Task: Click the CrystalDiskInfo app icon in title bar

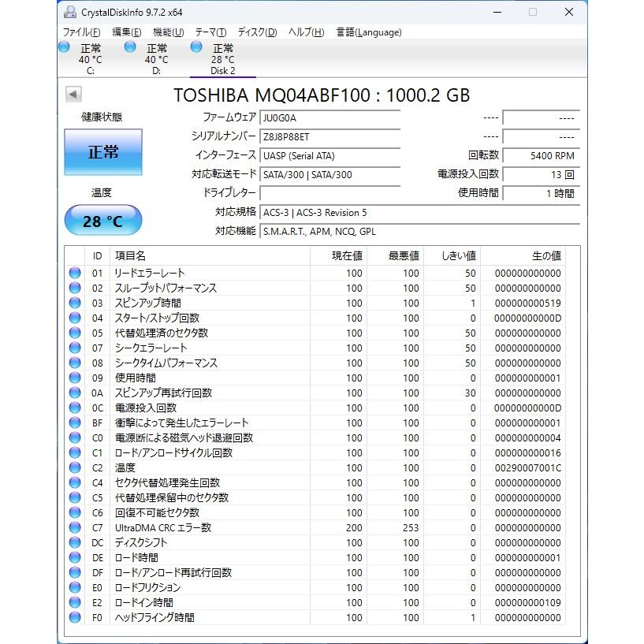Action: point(70,12)
